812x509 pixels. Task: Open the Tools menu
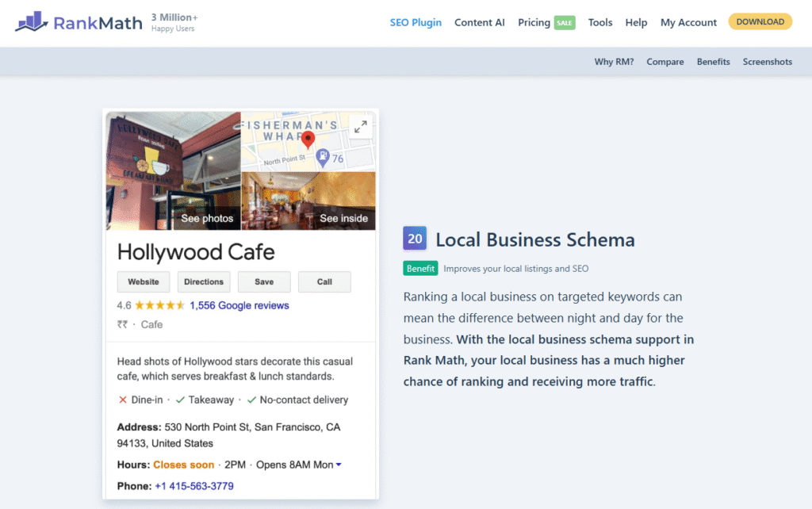(599, 22)
